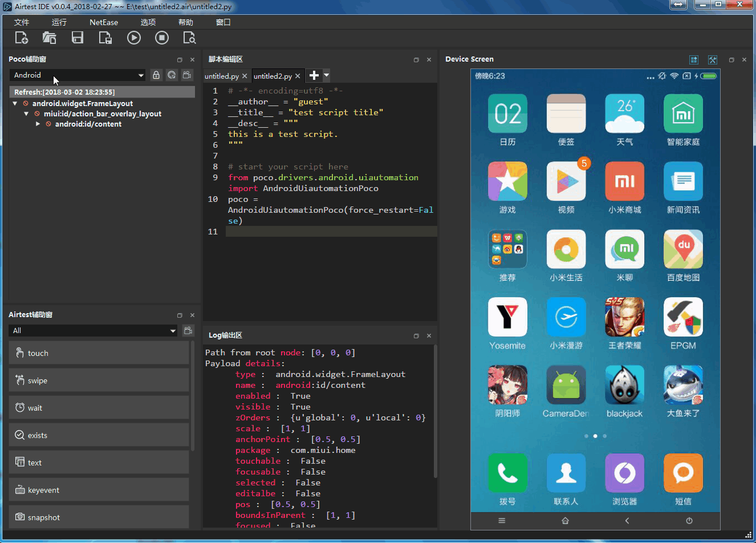Image resolution: width=756 pixels, height=543 pixels.
Task: Open the device toolbox wrench icon
Action: pyautogui.click(x=713, y=59)
